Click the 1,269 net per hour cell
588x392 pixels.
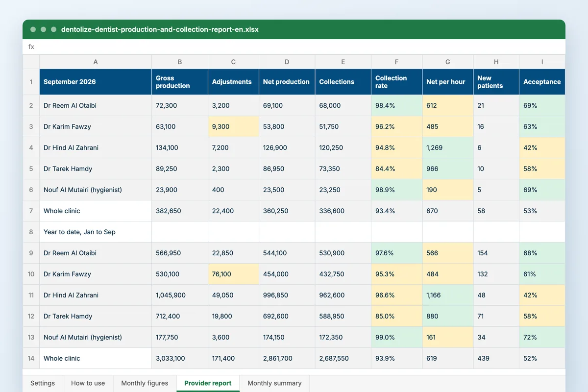(x=448, y=147)
